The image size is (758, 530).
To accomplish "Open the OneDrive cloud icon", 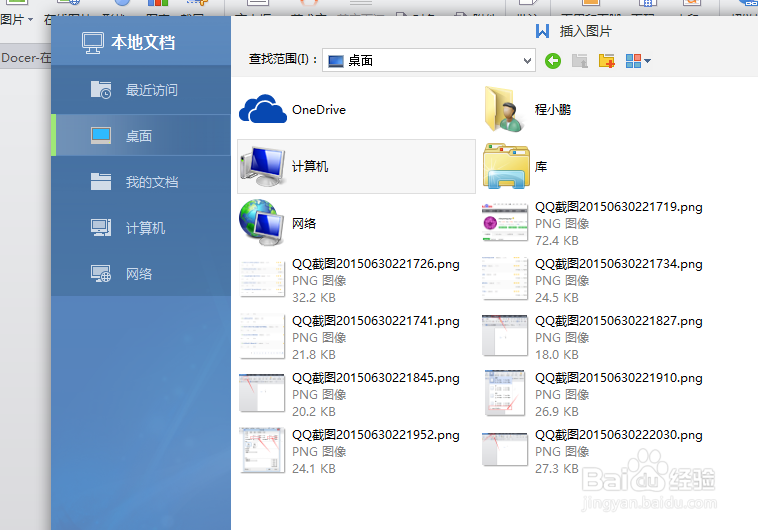I will (263, 109).
